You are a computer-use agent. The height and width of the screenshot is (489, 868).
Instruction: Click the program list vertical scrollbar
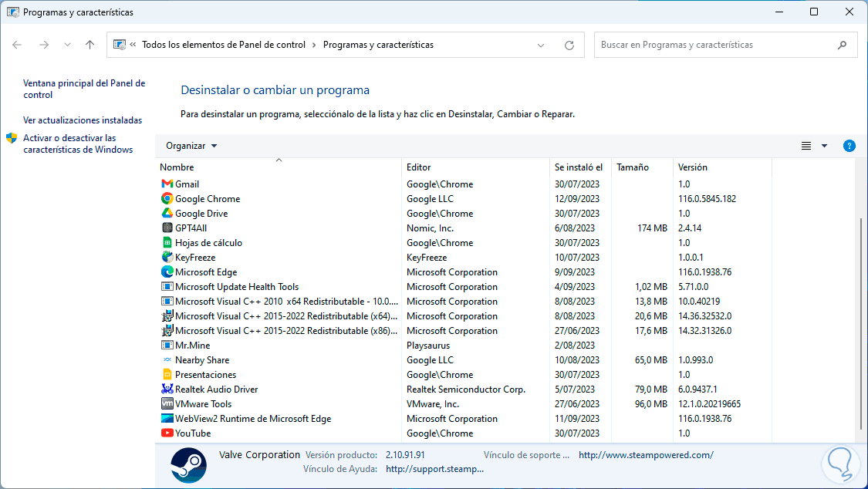pyautogui.click(x=861, y=324)
